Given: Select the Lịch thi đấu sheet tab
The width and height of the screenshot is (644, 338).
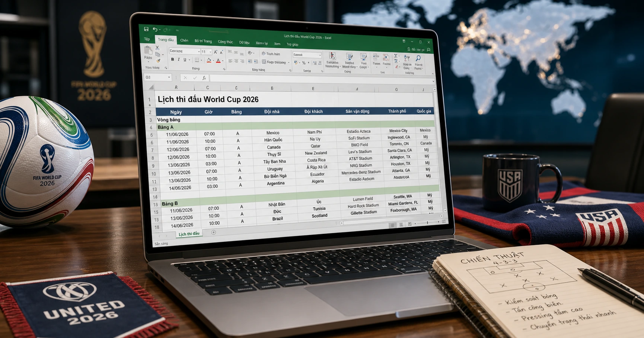Looking at the screenshot, I should [189, 234].
